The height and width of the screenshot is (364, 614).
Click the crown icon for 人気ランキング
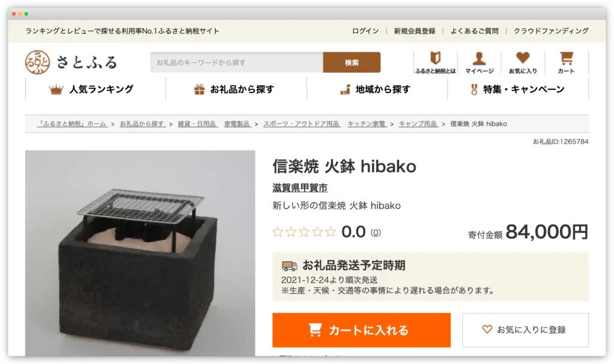56,90
